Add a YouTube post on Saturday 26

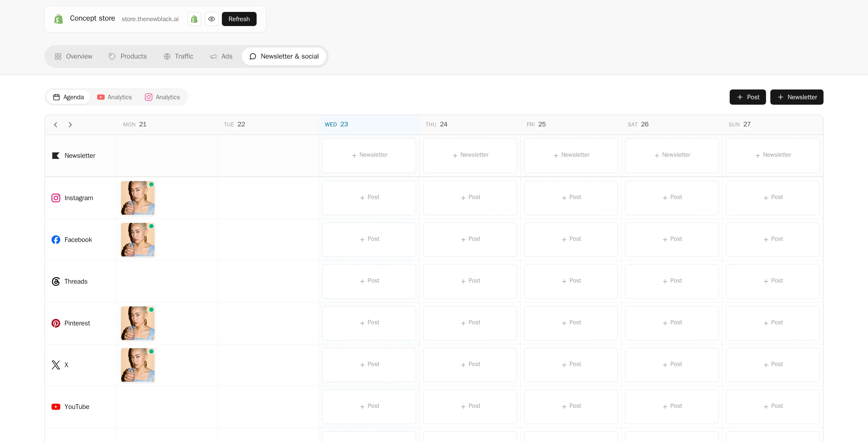pos(672,407)
